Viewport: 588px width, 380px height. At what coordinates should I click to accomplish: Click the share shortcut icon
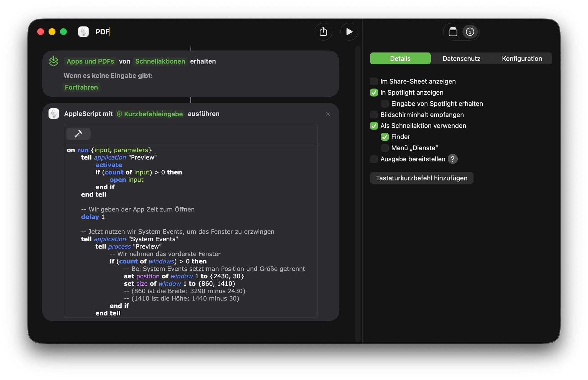(323, 31)
